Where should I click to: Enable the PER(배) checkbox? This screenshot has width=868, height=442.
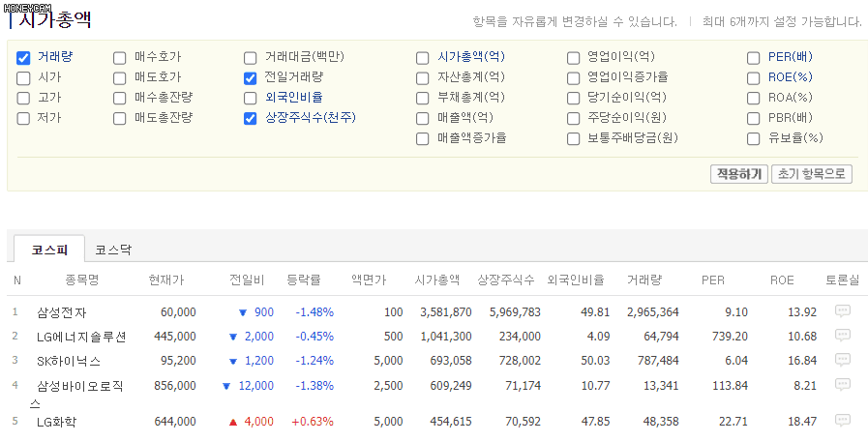[754, 57]
